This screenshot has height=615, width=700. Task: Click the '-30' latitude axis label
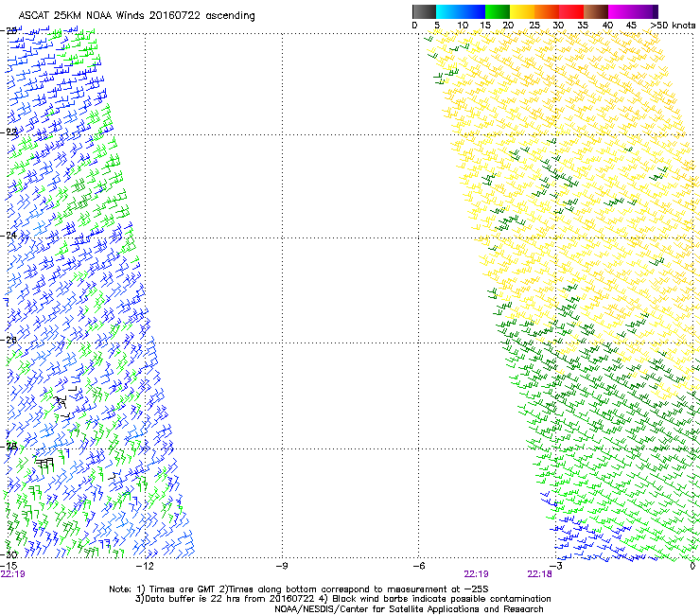9,554
